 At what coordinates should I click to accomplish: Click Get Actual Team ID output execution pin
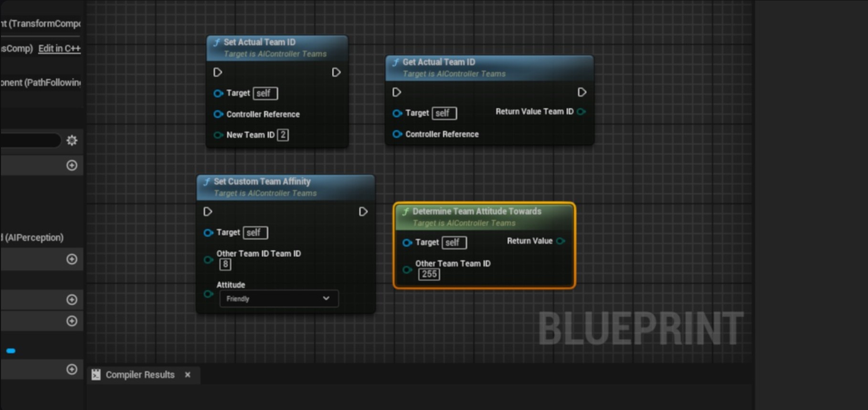pyautogui.click(x=582, y=92)
